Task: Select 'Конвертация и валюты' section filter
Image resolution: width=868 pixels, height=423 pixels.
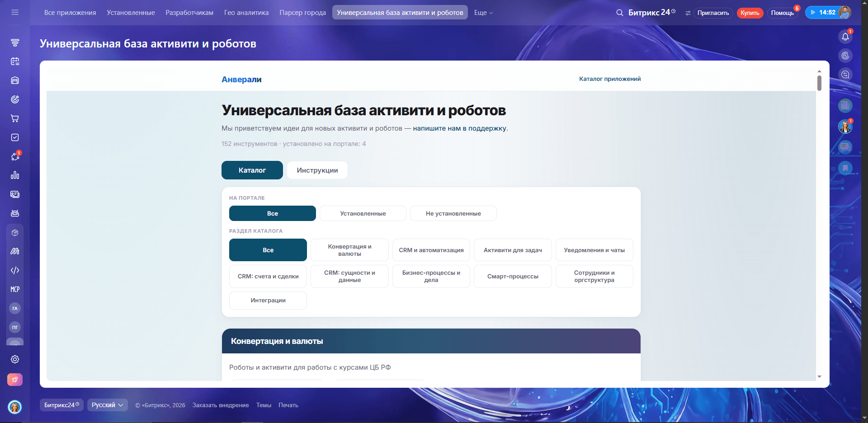Action: 350,250
